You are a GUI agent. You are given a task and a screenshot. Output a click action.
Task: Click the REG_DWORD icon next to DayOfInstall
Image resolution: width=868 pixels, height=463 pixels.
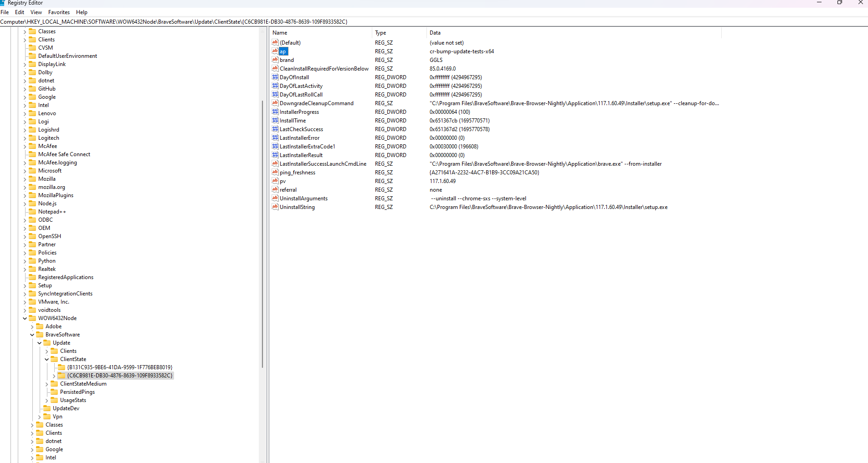[275, 77]
